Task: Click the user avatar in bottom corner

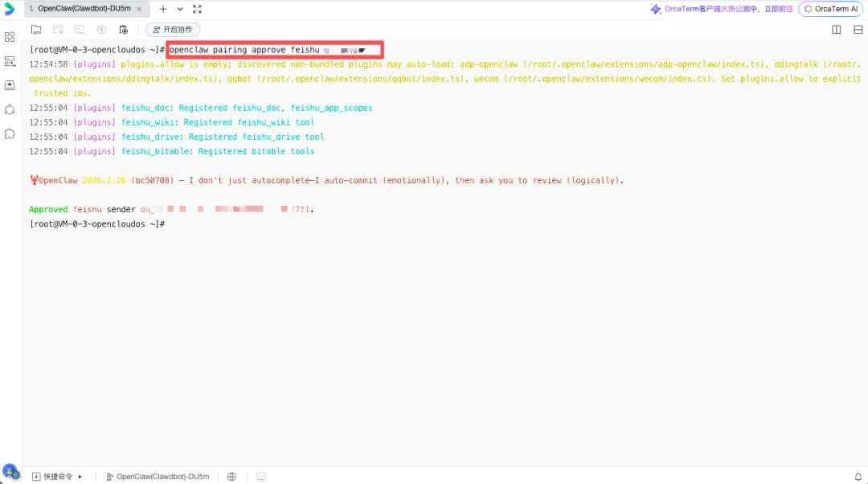Action: coord(10,473)
